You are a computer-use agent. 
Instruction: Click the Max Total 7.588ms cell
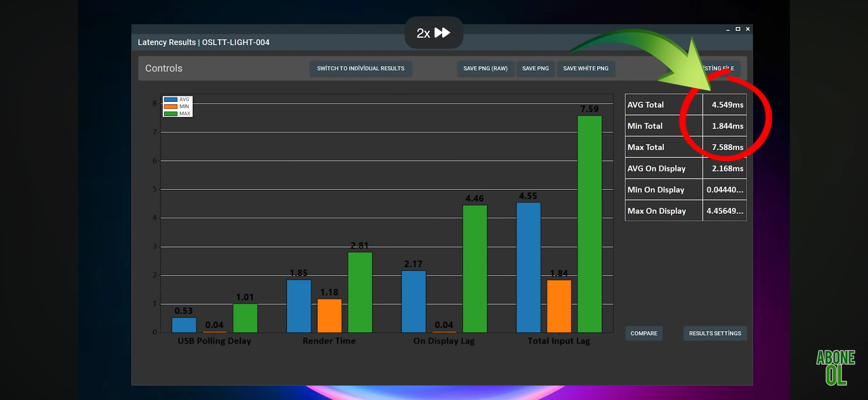pos(724,147)
